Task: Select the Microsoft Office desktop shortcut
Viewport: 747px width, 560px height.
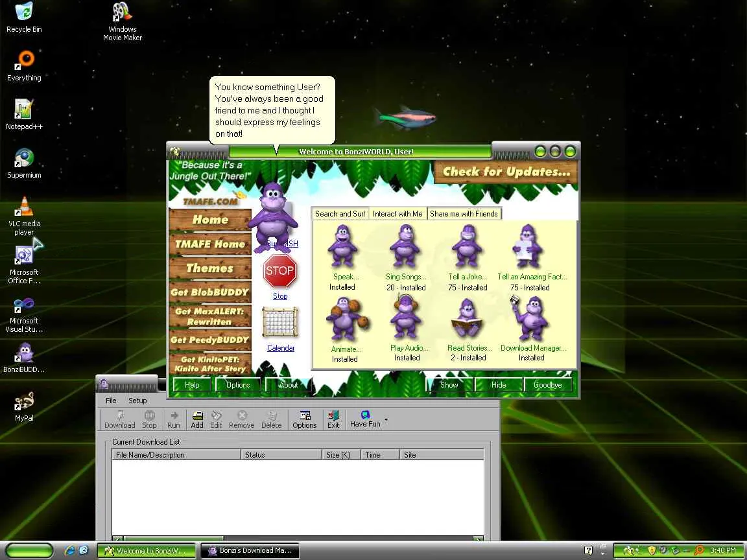Action: [24, 264]
